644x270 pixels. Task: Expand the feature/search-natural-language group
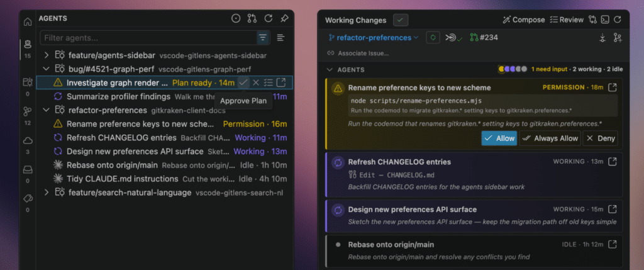(x=47, y=193)
